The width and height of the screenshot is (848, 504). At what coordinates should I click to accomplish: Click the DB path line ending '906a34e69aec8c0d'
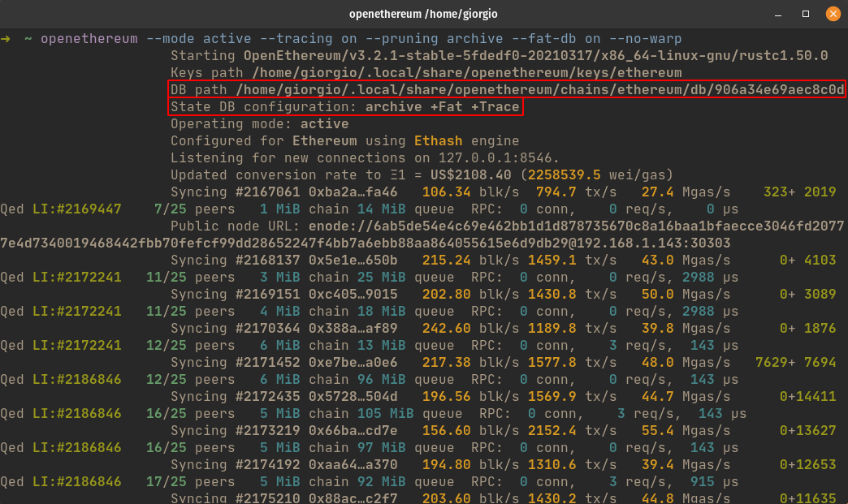pos(507,89)
